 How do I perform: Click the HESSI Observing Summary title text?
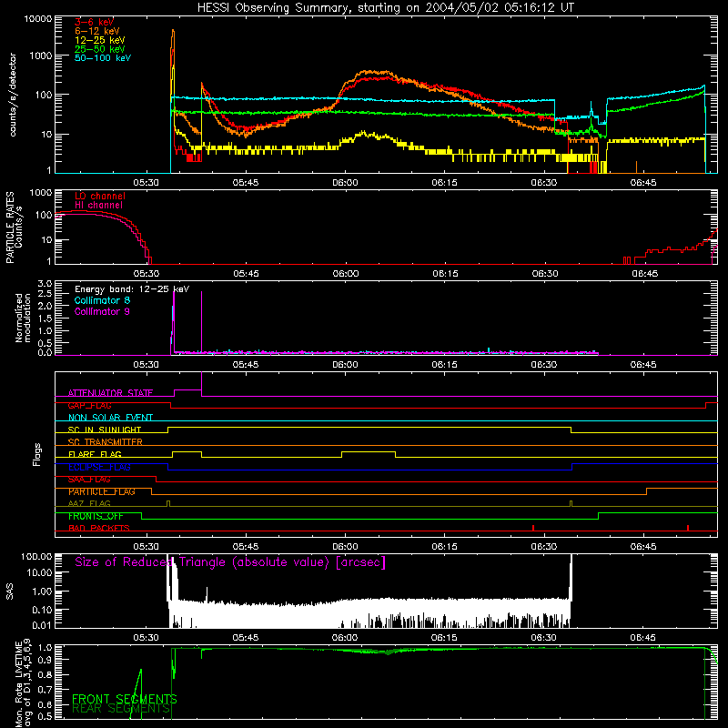click(x=386, y=8)
